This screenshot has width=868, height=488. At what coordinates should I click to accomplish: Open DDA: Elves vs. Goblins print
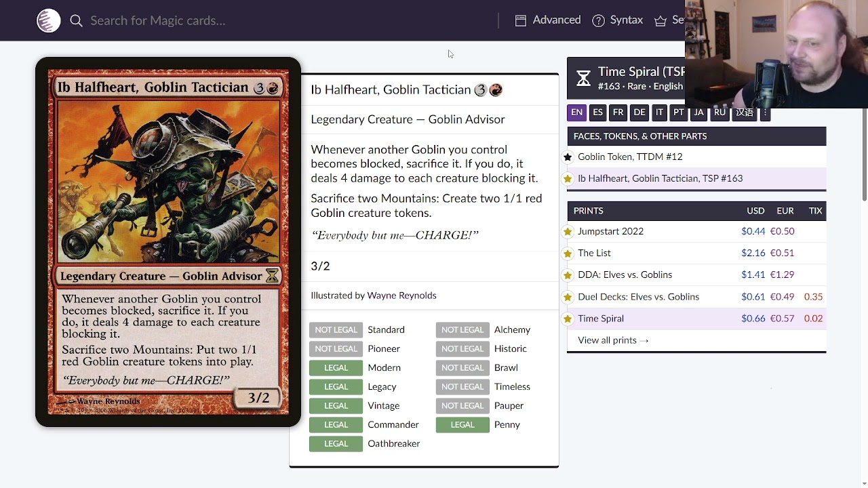click(x=625, y=274)
